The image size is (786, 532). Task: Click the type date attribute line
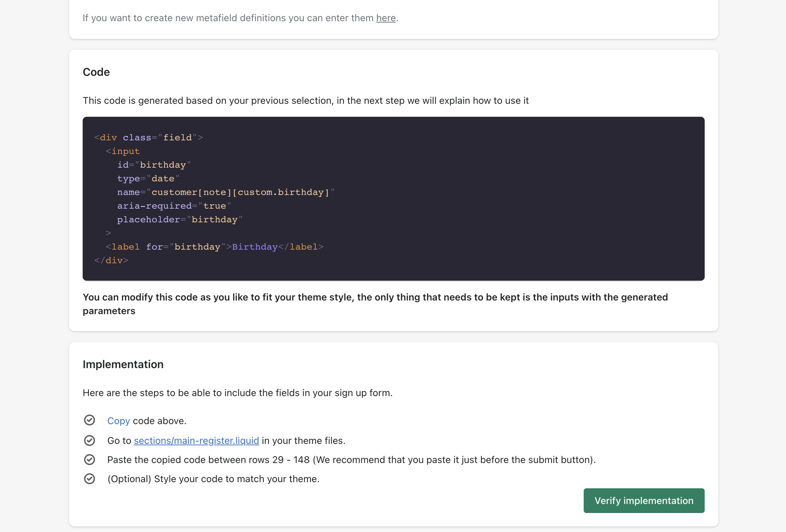(148, 178)
